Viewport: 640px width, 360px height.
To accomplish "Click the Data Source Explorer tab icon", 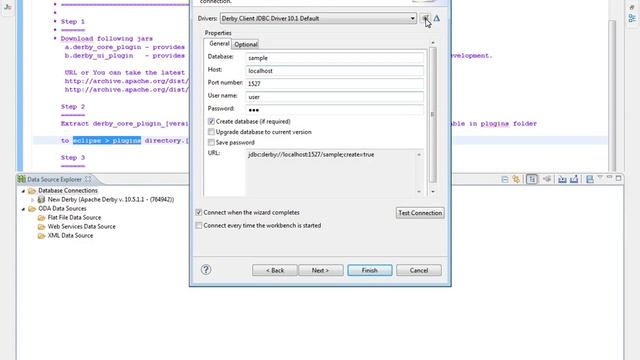I will (x=22, y=179).
